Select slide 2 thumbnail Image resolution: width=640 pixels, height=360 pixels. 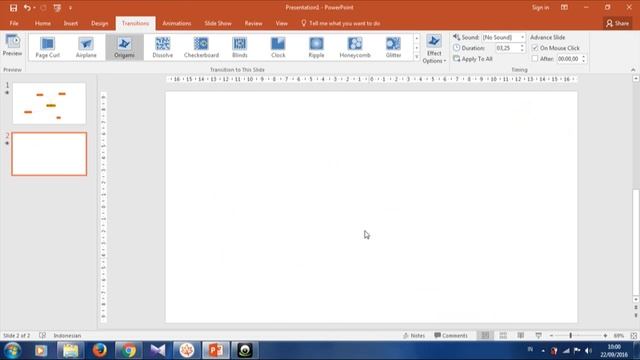pyautogui.click(x=49, y=154)
